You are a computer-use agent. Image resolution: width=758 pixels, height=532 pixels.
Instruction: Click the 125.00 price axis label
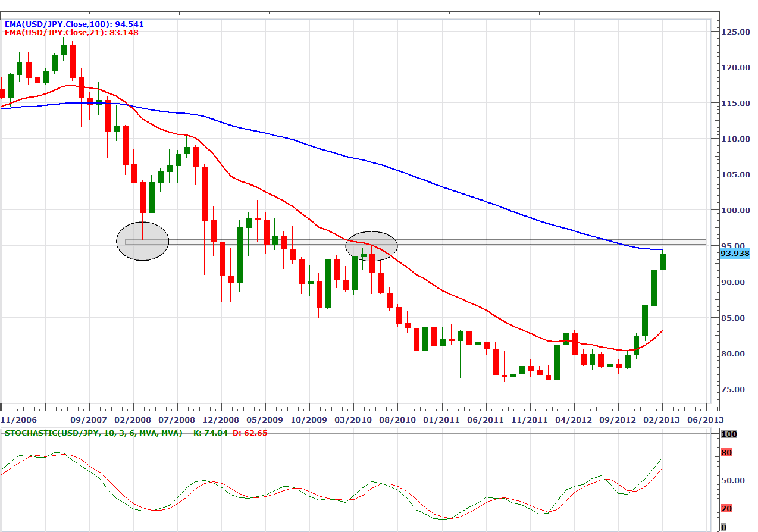tap(735, 32)
